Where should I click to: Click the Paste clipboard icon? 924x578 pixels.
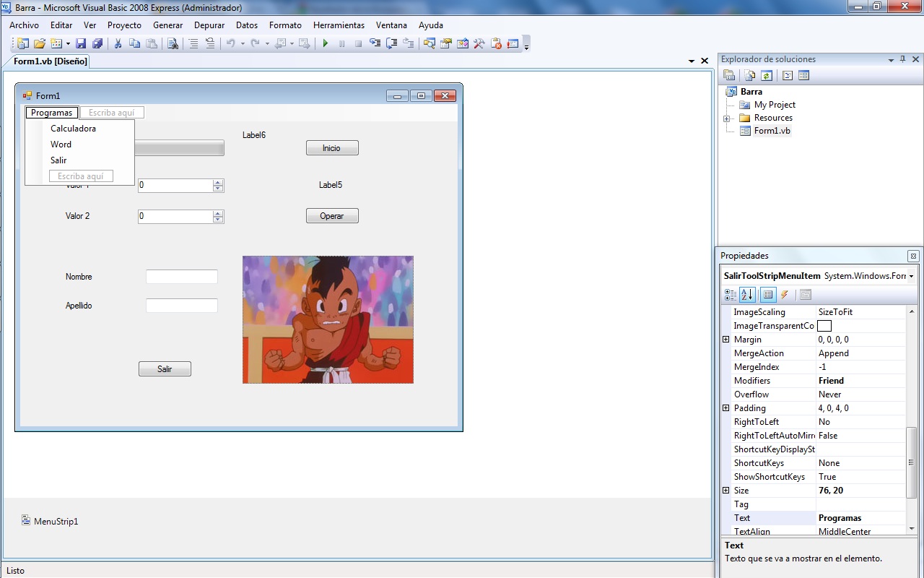[x=152, y=43]
